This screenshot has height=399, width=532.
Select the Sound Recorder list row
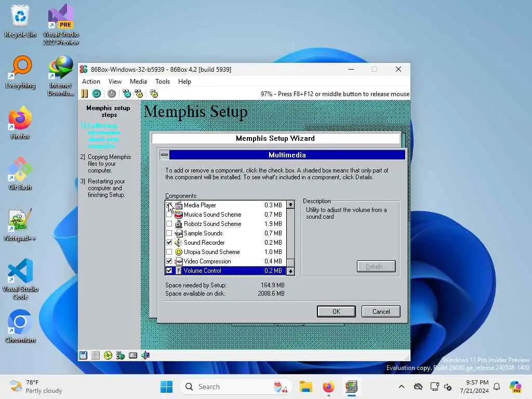225,243
